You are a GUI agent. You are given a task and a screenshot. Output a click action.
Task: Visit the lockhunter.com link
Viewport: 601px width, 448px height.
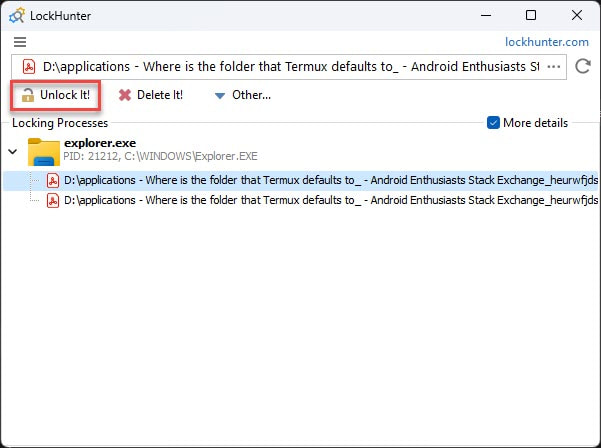[547, 42]
